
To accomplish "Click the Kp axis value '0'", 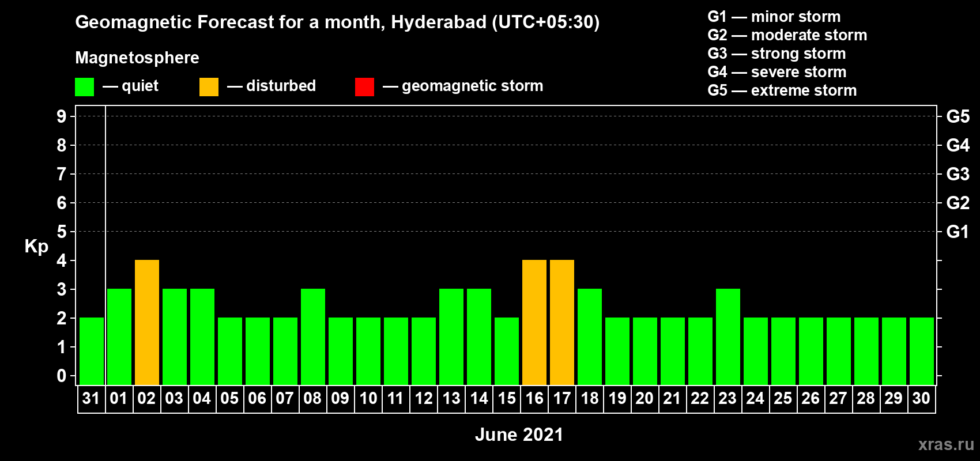I will pos(62,376).
